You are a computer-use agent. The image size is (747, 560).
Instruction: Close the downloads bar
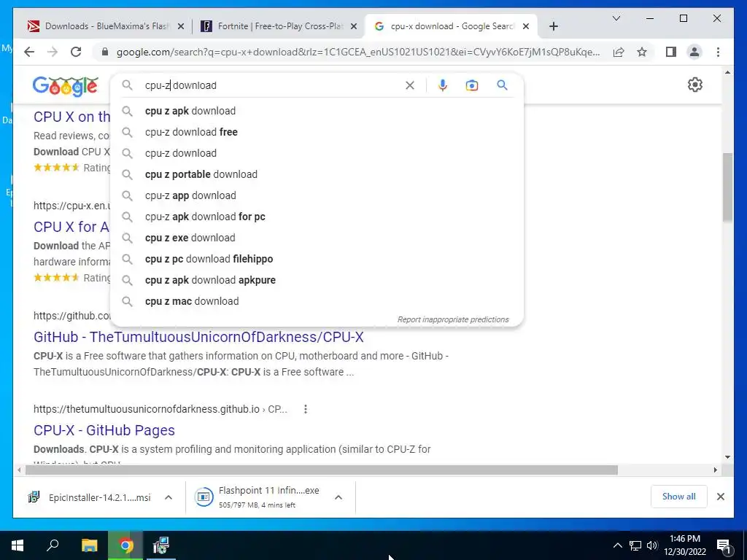720,497
